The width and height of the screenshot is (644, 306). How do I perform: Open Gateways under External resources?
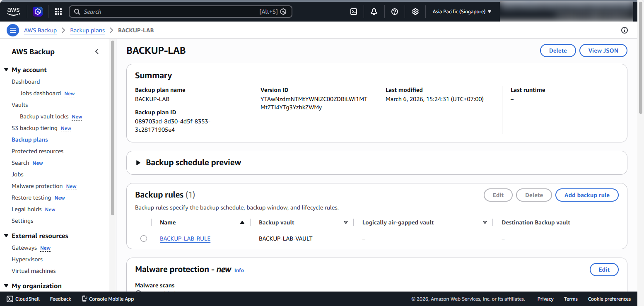click(x=24, y=248)
